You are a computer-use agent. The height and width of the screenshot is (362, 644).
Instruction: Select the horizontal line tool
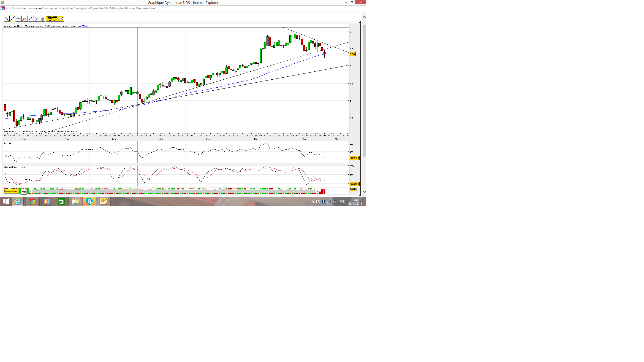click(x=19, y=19)
